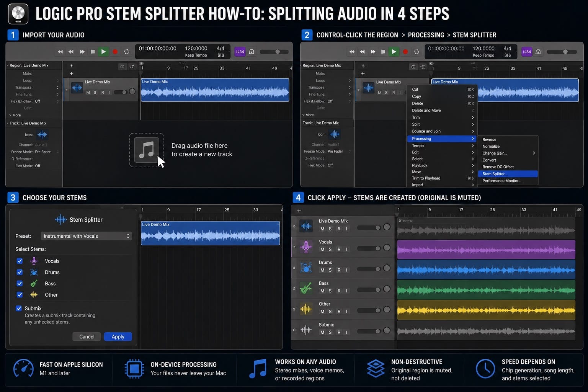Click the Bass guitar track icon in step 4

click(x=306, y=288)
